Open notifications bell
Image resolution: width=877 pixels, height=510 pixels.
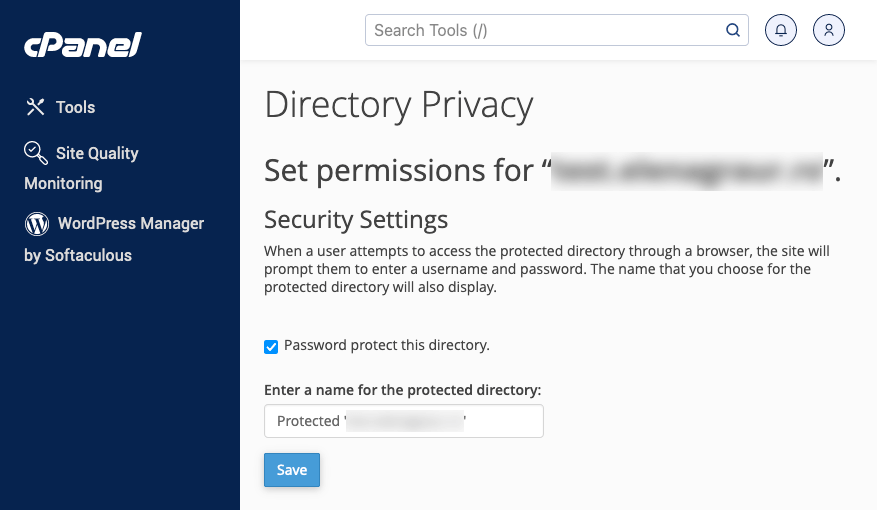(781, 30)
